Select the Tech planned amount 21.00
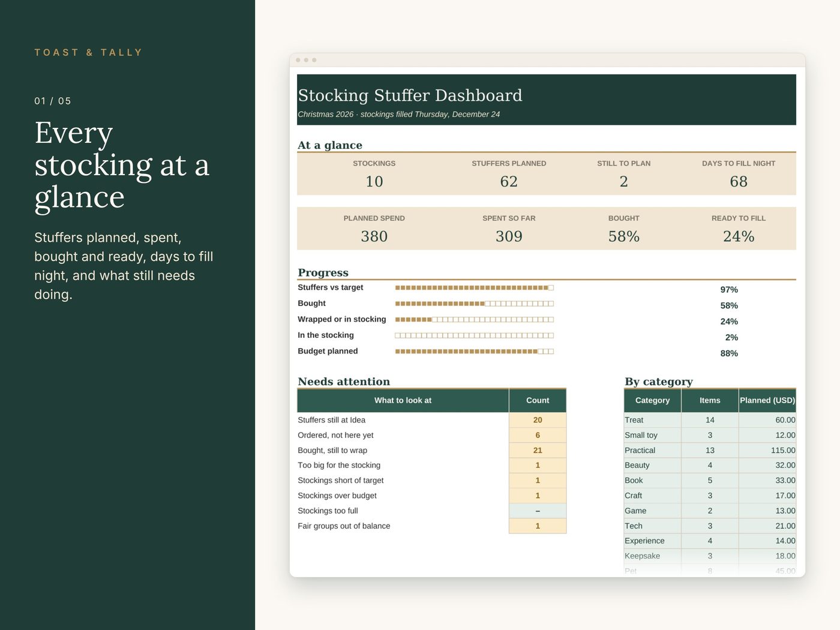Viewport: 840px width, 630px height. coord(767,526)
